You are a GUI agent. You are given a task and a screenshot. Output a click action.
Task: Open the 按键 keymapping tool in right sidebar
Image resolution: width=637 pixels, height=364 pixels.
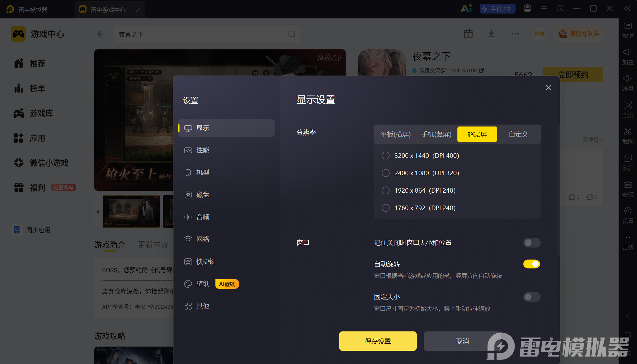(x=628, y=30)
